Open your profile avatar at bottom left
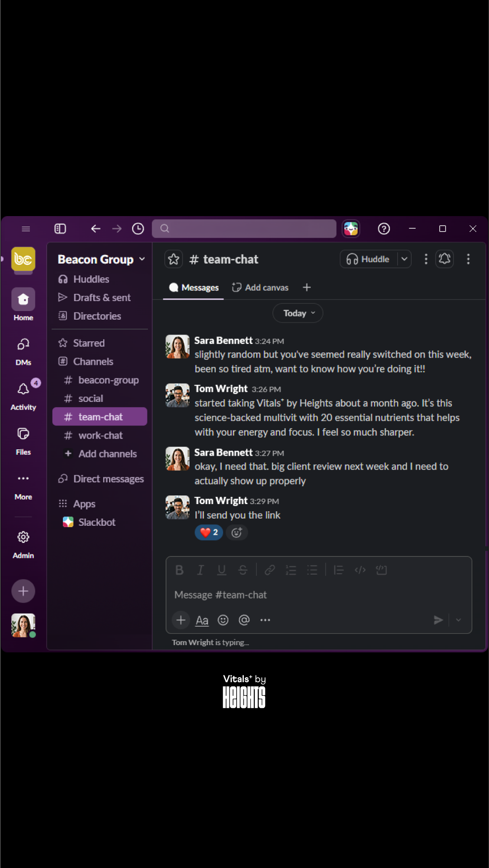Viewport: 489px width, 868px height. [23, 625]
